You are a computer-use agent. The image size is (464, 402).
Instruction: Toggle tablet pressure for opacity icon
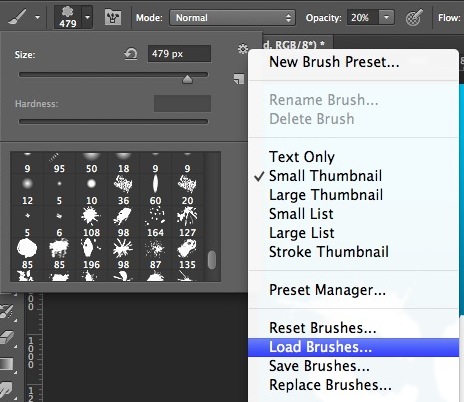pos(414,18)
